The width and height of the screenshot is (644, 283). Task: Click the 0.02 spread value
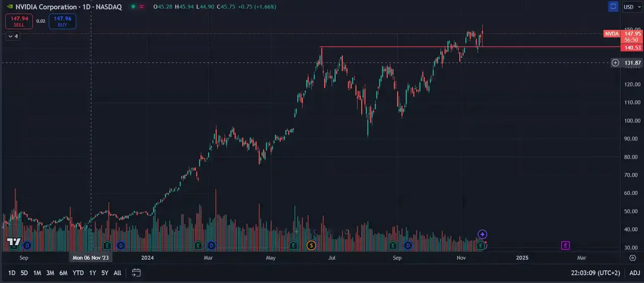(x=41, y=21)
